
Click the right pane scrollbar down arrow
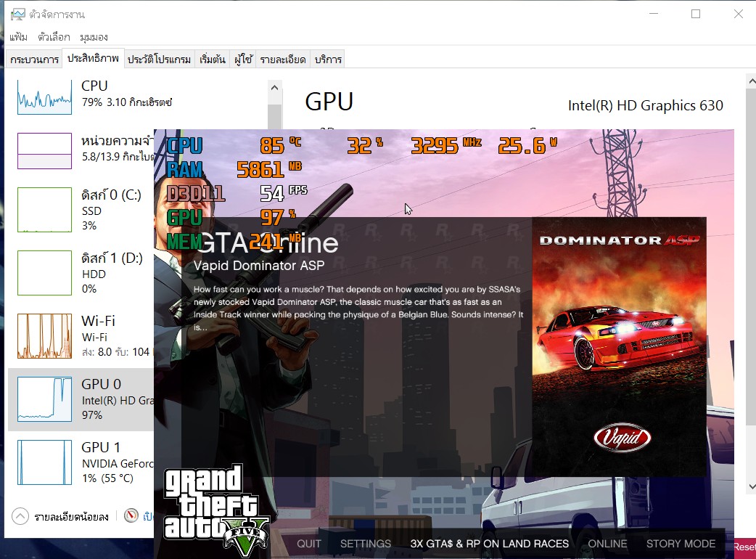[x=751, y=486]
